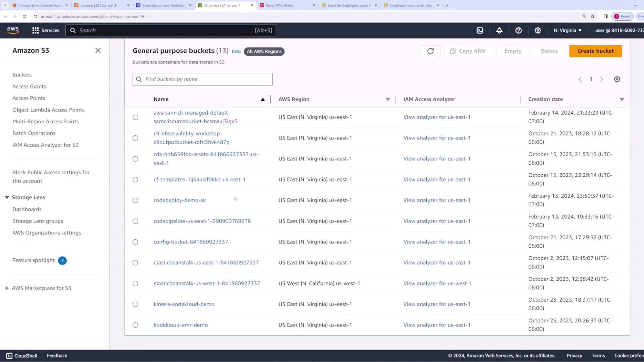
Task: Open the notifications bell icon
Action: (499, 31)
